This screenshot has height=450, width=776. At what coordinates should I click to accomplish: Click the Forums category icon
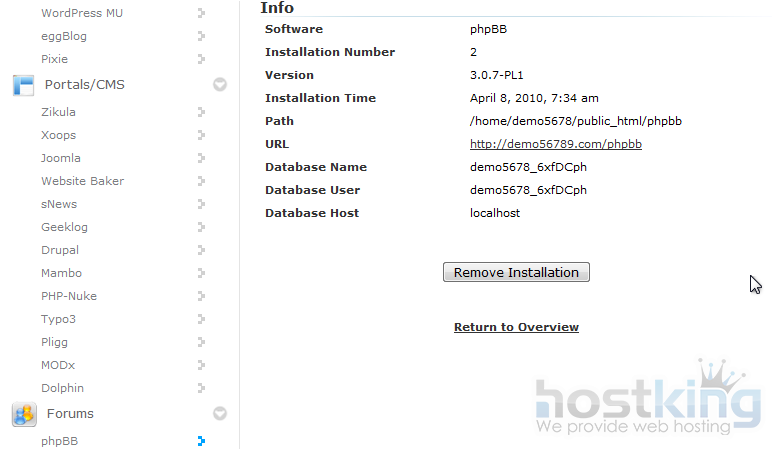pos(24,414)
